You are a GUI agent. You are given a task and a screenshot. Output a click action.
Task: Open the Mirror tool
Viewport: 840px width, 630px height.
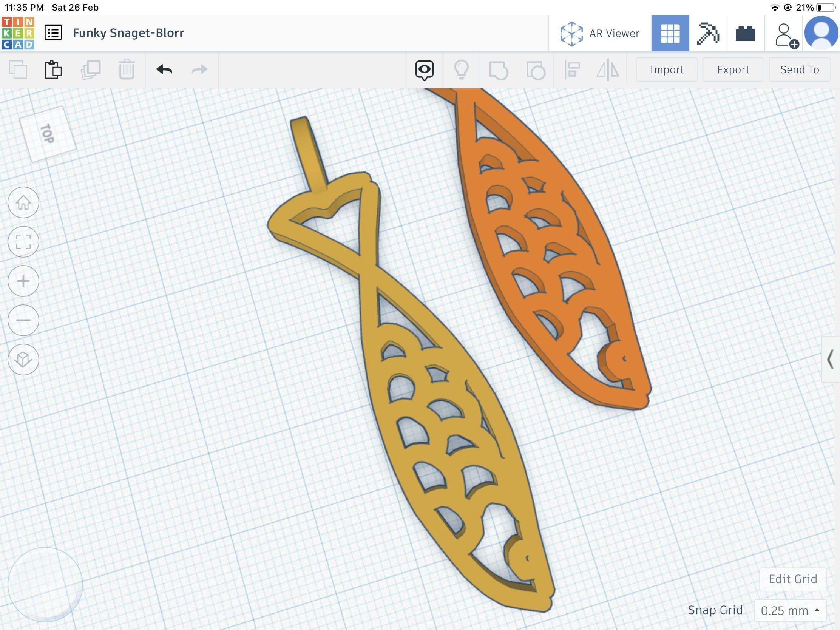click(x=608, y=70)
